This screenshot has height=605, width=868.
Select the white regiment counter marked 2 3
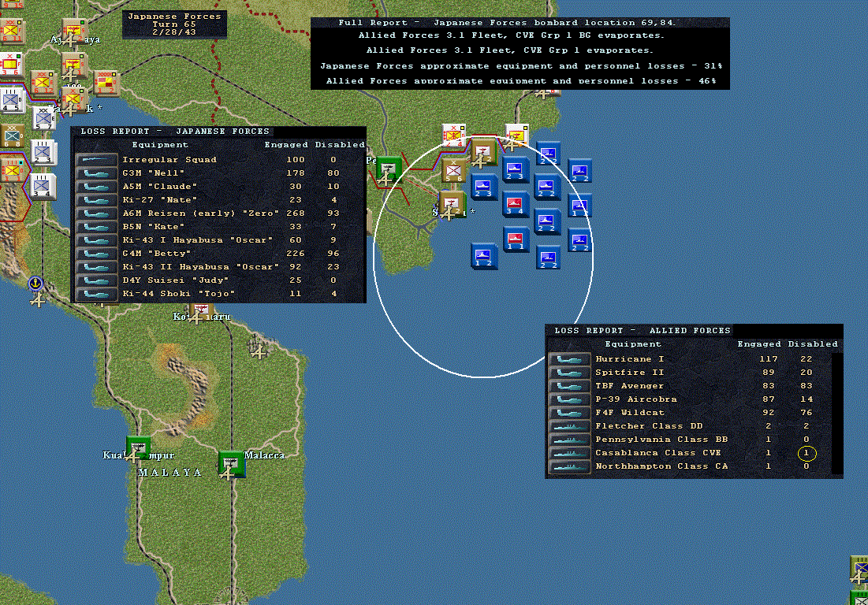[43, 152]
